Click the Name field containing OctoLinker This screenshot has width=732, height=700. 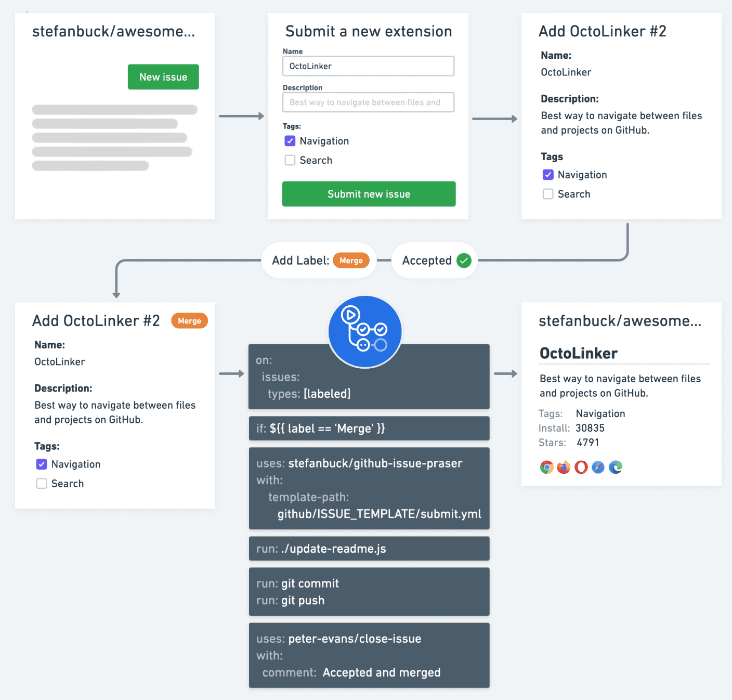[369, 66]
